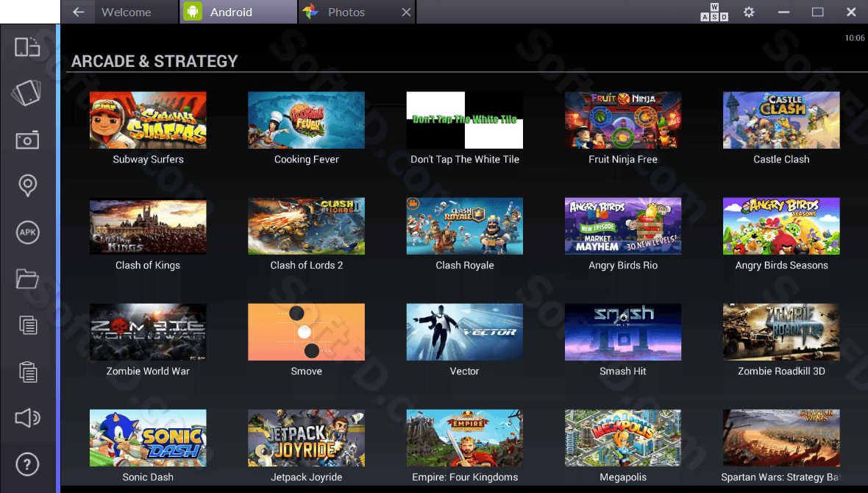Click the install APK icon
This screenshot has height=493, width=868.
point(28,232)
